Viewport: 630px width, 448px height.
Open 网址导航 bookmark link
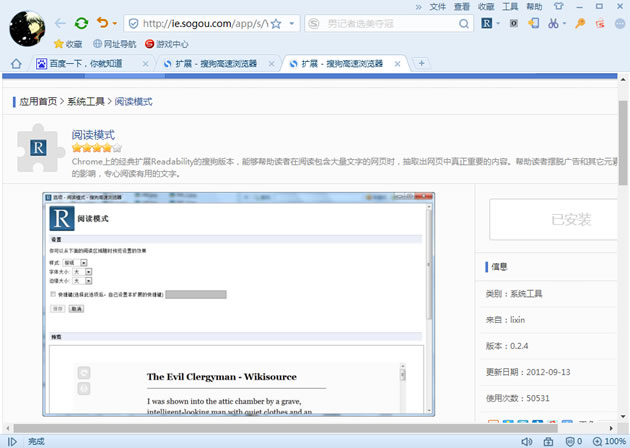[x=115, y=44]
